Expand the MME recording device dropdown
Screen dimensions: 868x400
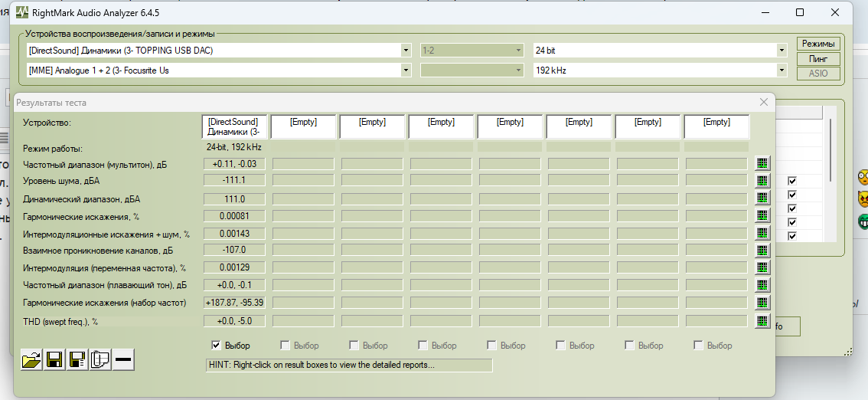click(406, 70)
